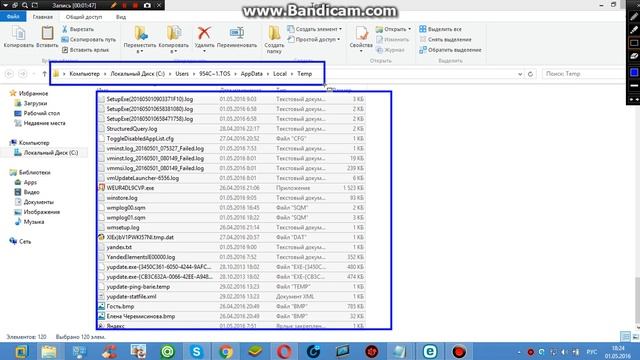Click AppData in the address path
Image resolution: width=640 pixels, height=360 pixels.
251,74
